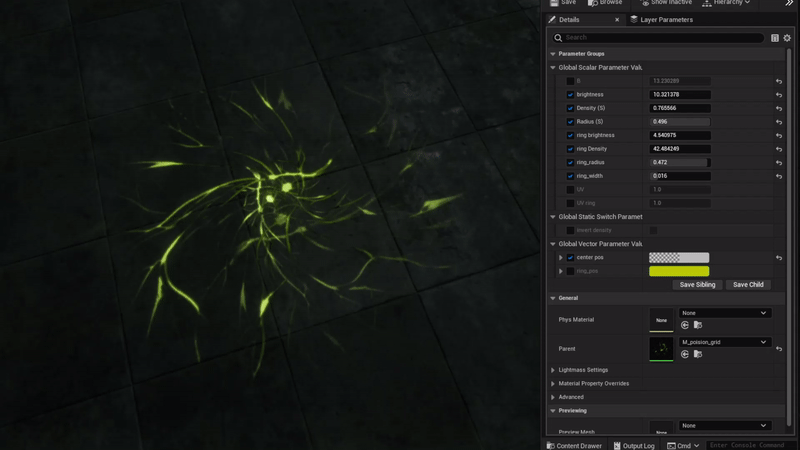This screenshot has height=450, width=800.
Task: Toggle Show Inactive in toolbar
Action: click(x=666, y=3)
